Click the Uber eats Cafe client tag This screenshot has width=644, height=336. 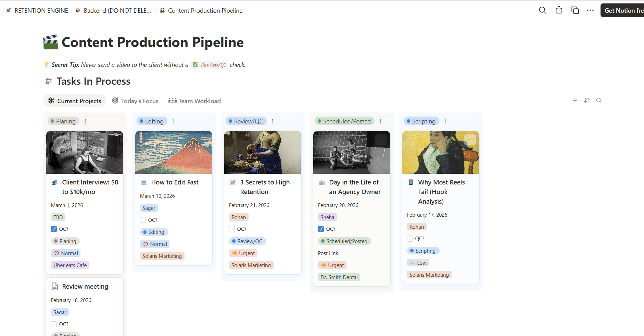(x=70, y=265)
